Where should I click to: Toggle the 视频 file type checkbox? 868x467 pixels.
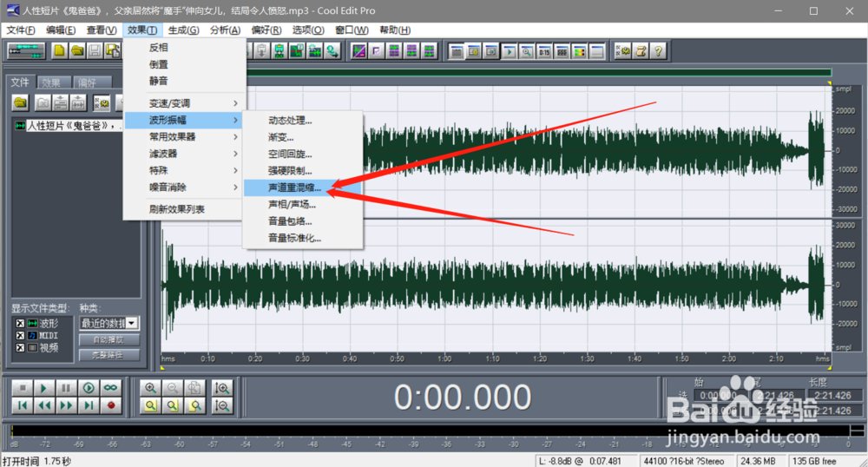point(20,347)
